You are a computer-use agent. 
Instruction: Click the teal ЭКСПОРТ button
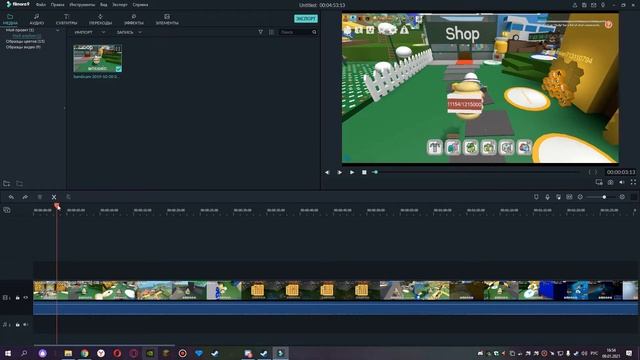click(x=306, y=19)
